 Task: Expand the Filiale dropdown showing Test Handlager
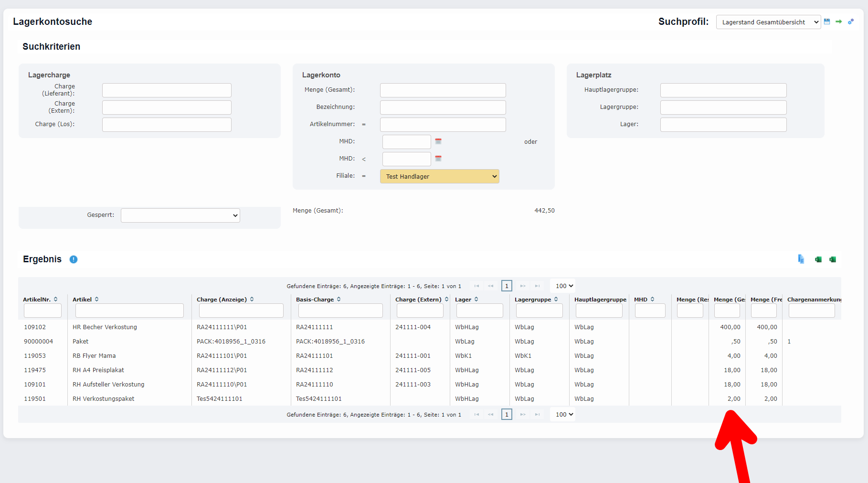(439, 176)
